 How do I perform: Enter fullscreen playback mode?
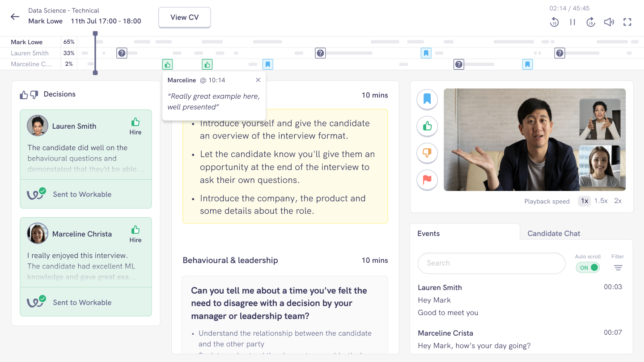(627, 22)
